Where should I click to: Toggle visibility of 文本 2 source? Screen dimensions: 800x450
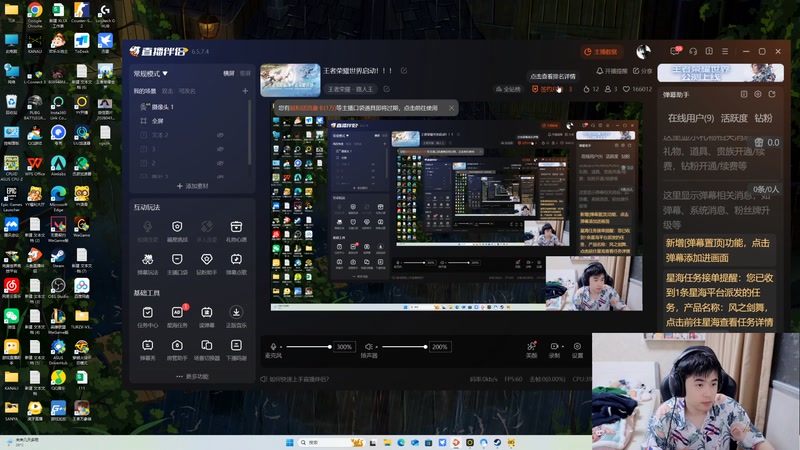click(220, 135)
